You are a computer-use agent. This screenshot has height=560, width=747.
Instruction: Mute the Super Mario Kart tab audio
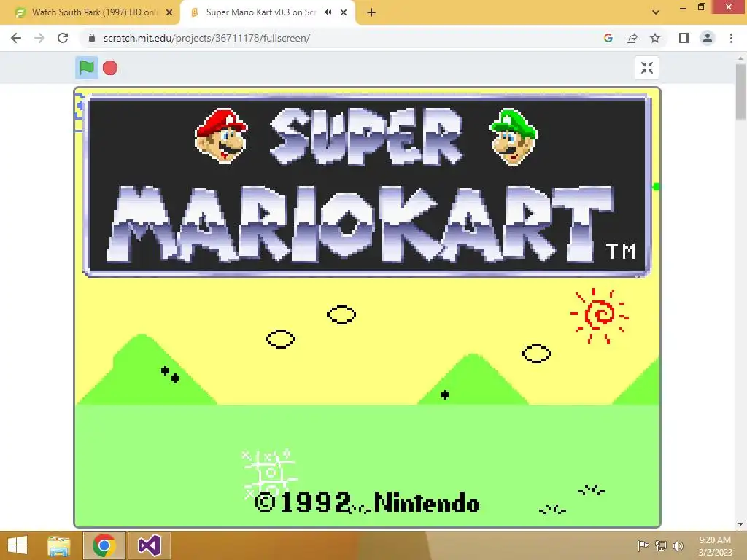click(x=328, y=12)
